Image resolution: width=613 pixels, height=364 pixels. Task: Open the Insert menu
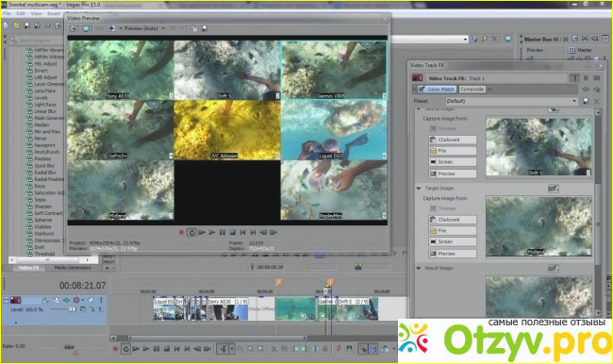[54, 13]
